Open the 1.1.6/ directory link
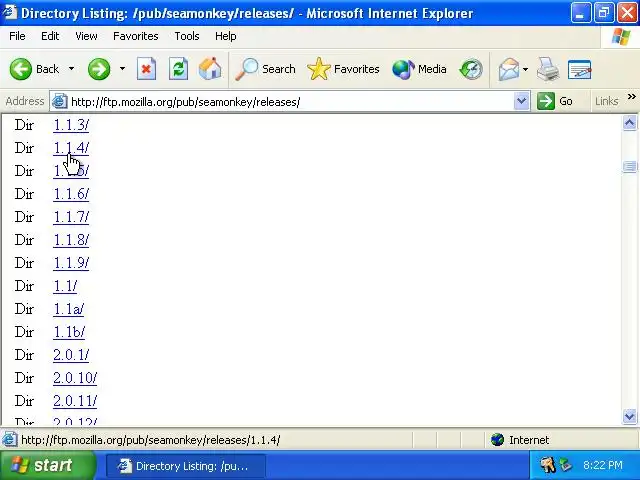 pos(71,194)
